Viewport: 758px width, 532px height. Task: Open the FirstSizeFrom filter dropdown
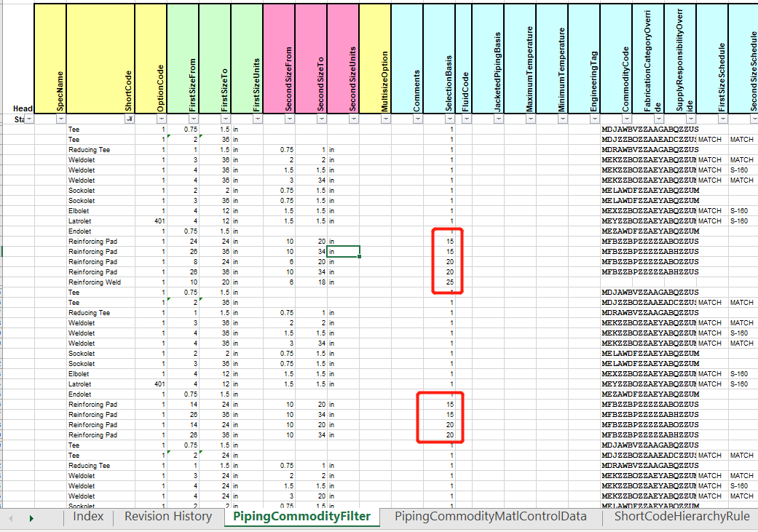pyautogui.click(x=193, y=119)
